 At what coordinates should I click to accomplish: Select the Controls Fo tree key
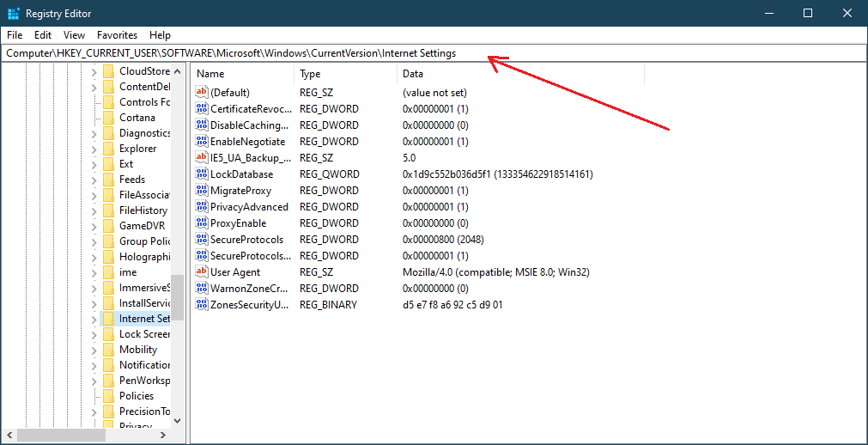point(144,102)
